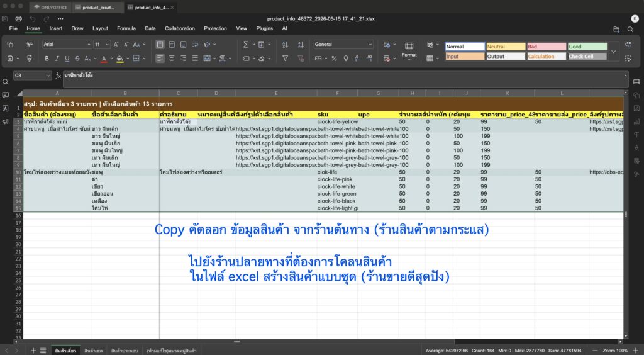
Task: Switch to the product_creat... document tab
Action: tap(97, 8)
